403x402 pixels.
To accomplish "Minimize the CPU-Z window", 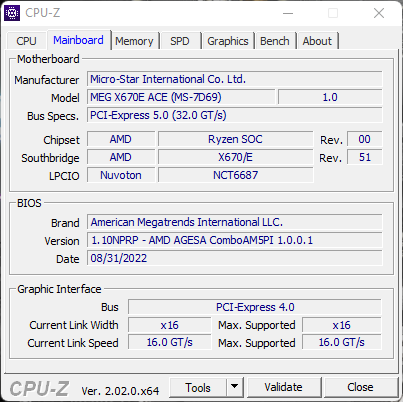I will 288,13.
